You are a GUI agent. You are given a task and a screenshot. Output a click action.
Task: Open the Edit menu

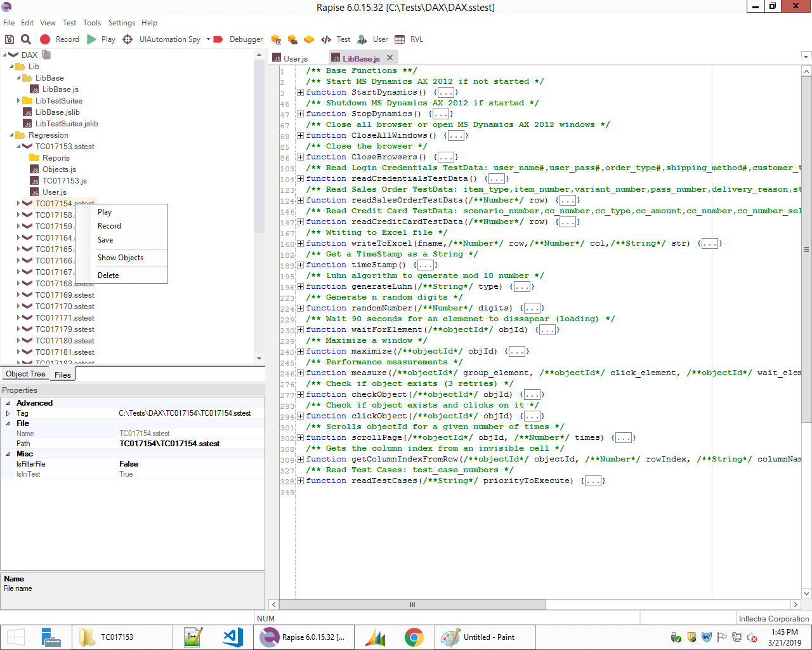[x=27, y=23]
